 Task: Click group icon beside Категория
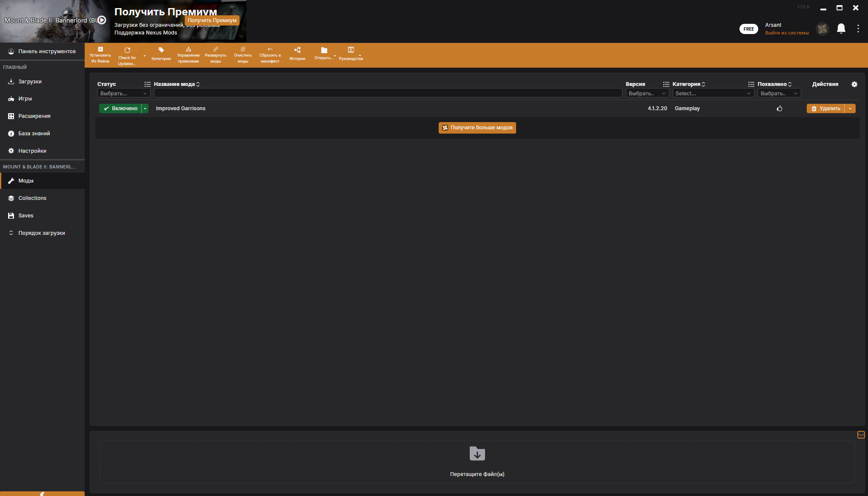666,84
